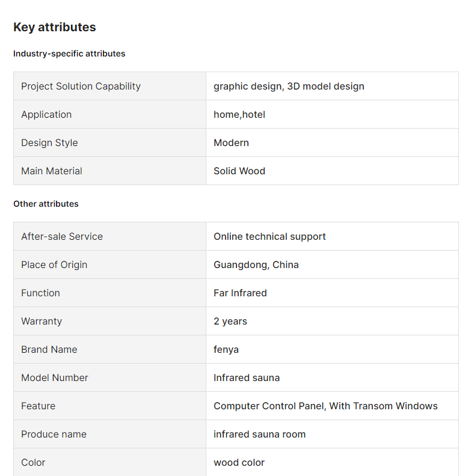
Task: Select Computer Control Panel feature value
Action: pyautogui.click(x=326, y=406)
